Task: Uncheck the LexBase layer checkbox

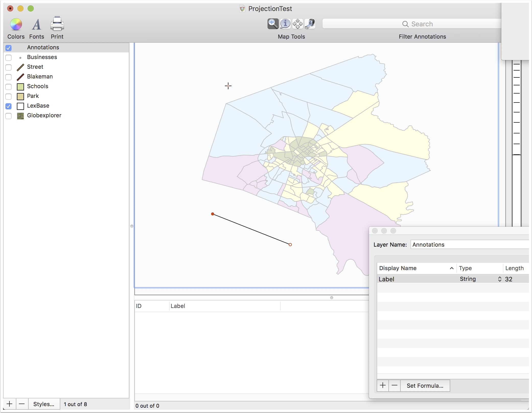Action: tap(8, 106)
